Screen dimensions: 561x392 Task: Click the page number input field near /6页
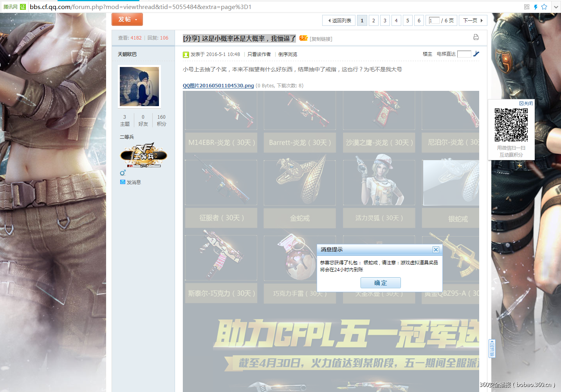(434, 20)
